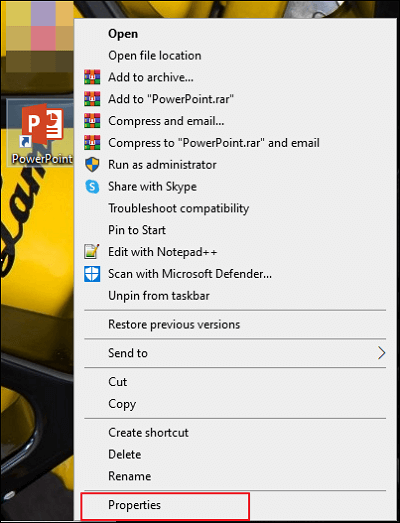This screenshot has width=400, height=523.
Task: Select Create shortcut
Action: (148, 433)
